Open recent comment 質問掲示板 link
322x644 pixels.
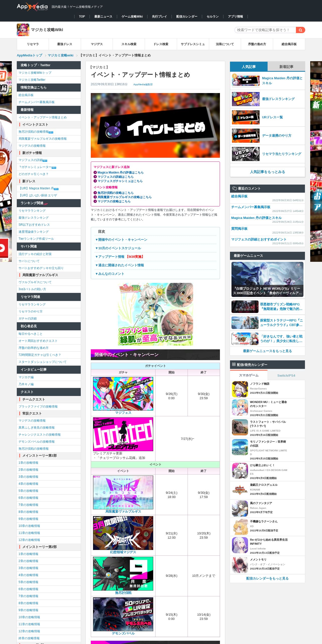239,229
